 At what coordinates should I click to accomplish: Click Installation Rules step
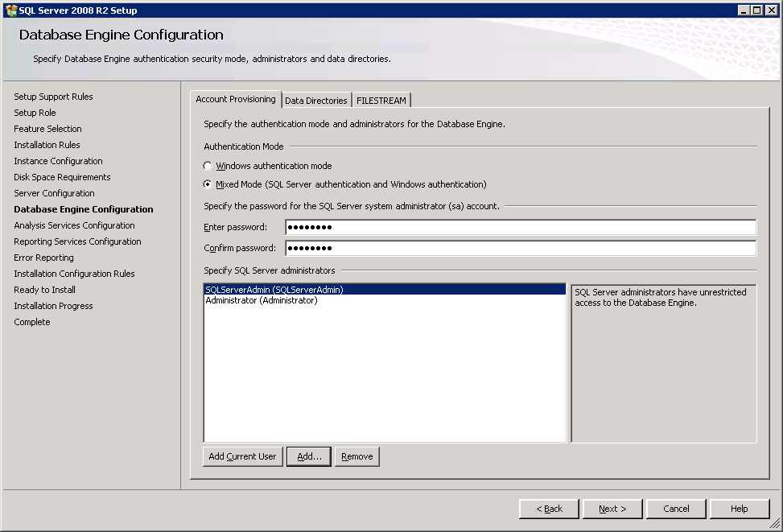click(47, 145)
